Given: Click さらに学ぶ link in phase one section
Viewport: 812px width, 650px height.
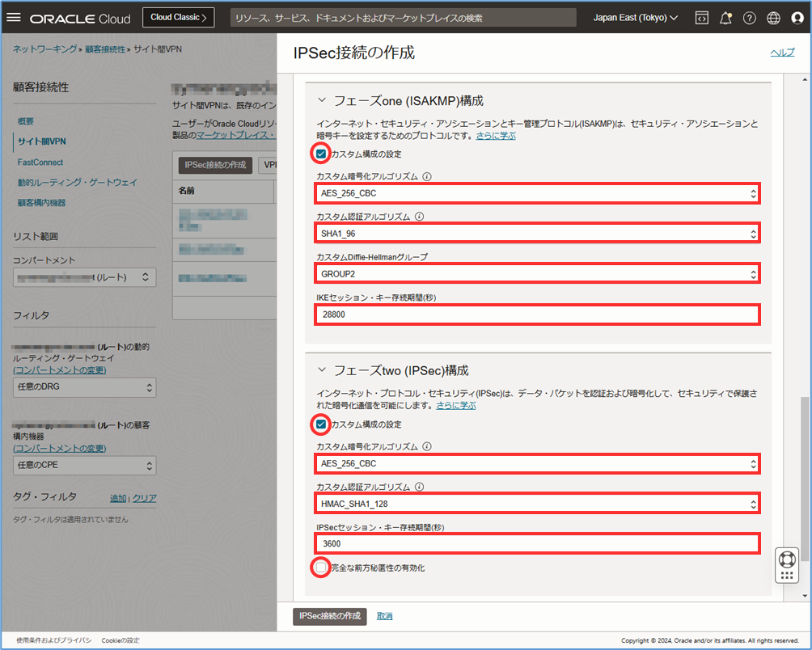Looking at the screenshot, I should [x=496, y=136].
